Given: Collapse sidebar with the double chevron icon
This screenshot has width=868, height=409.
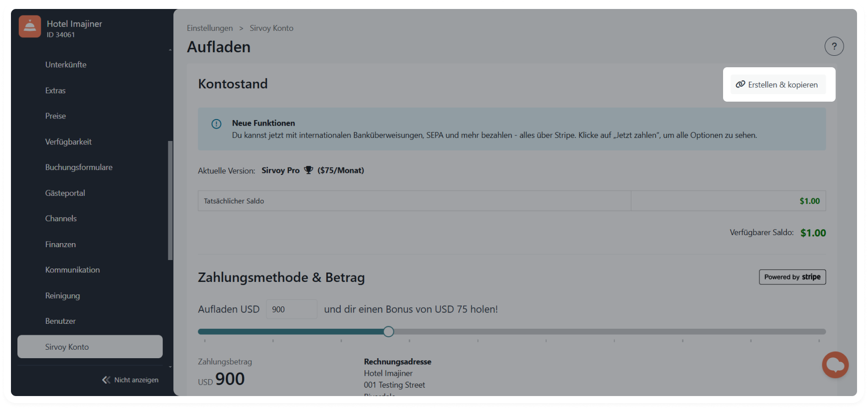Looking at the screenshot, I should pos(106,380).
